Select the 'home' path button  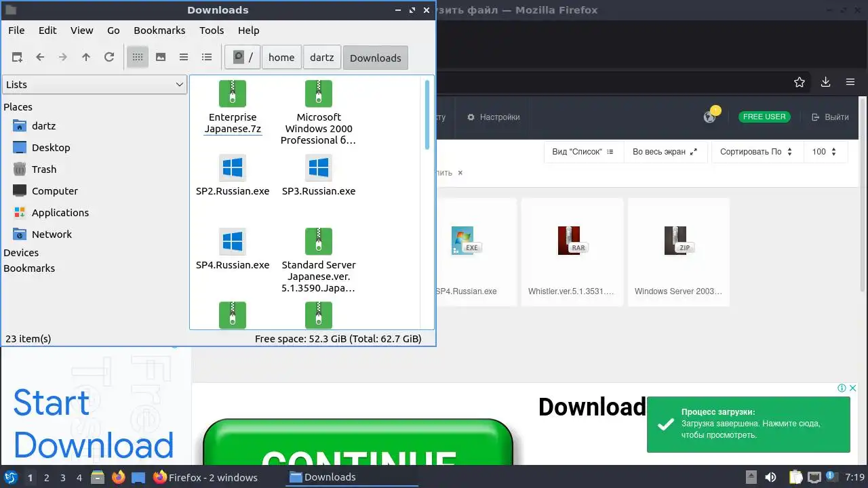[281, 58]
